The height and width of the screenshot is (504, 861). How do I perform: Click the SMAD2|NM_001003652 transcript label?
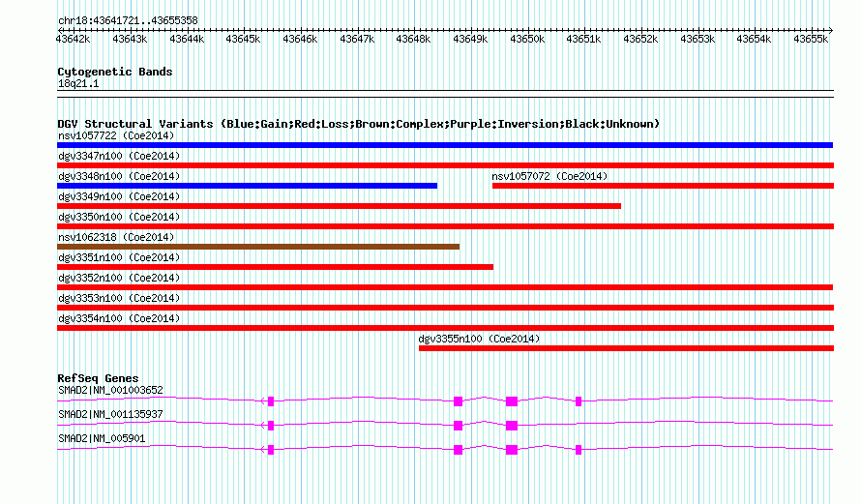click(110, 391)
